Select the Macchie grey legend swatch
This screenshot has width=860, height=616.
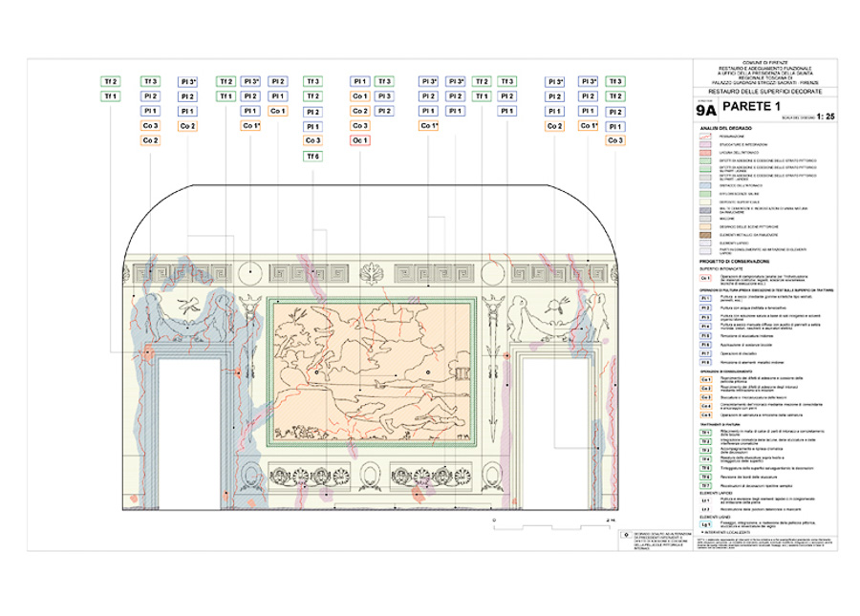point(705,218)
